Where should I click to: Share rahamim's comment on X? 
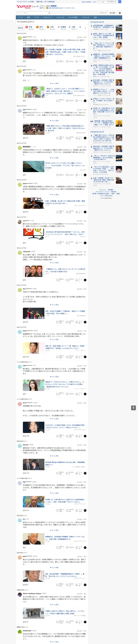click(x=85, y=280)
